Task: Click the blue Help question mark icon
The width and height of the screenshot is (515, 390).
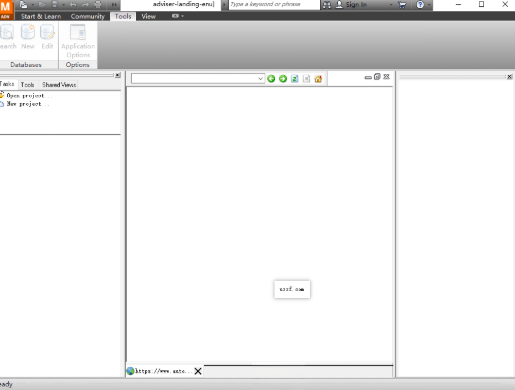Action: (420, 5)
